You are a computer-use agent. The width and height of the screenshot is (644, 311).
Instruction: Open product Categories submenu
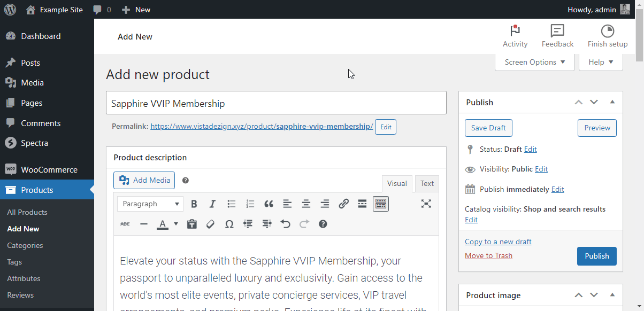(25, 245)
